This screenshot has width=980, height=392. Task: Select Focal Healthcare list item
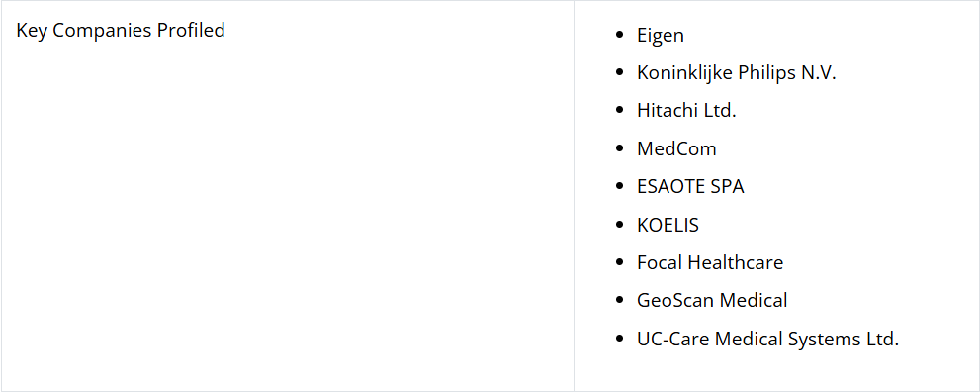(710, 262)
